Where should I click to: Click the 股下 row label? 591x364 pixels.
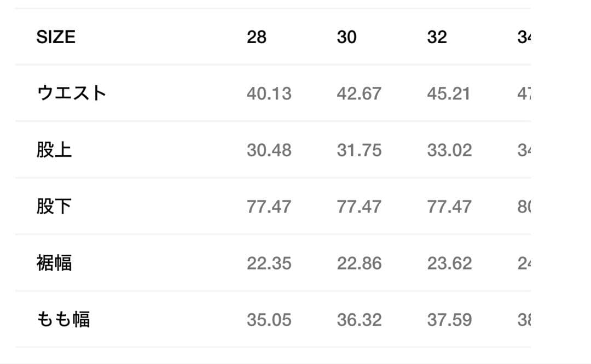coord(54,207)
